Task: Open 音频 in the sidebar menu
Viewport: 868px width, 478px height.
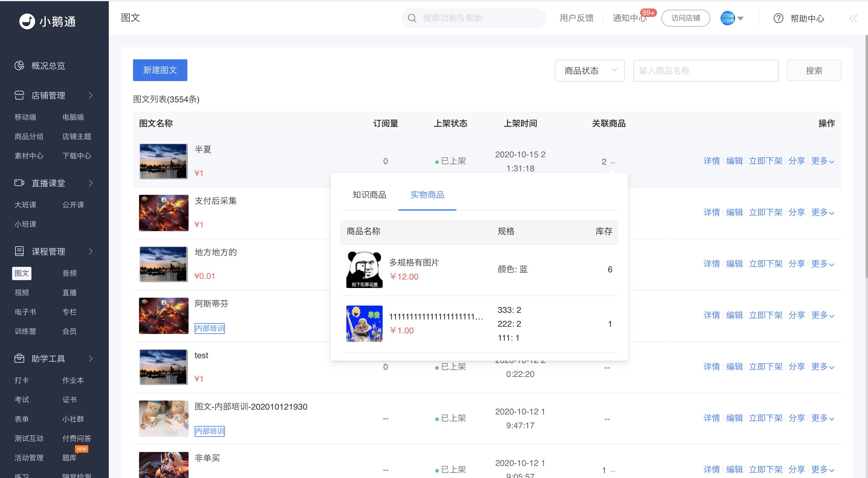Action: [70, 273]
